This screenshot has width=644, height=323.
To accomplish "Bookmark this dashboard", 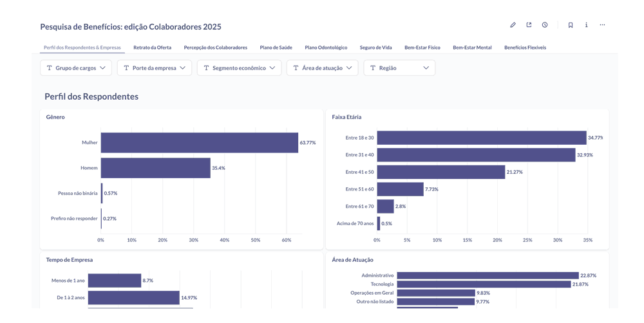I will click(571, 25).
